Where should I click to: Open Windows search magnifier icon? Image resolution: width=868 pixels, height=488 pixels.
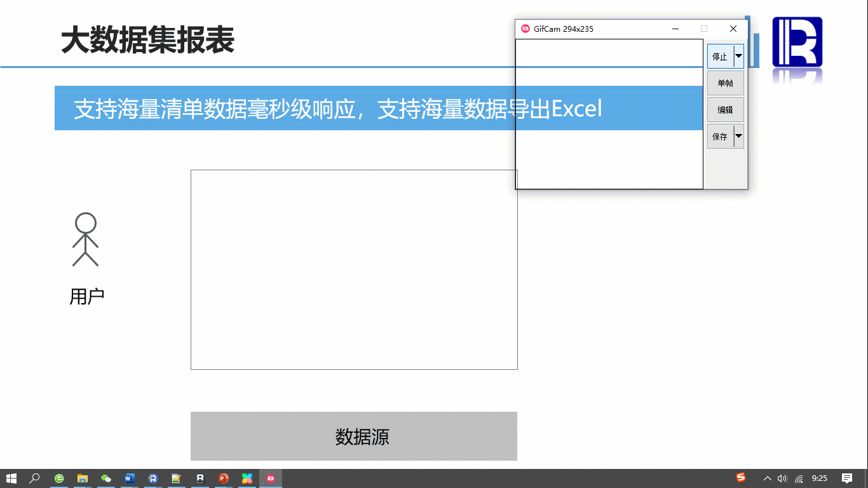point(35,478)
